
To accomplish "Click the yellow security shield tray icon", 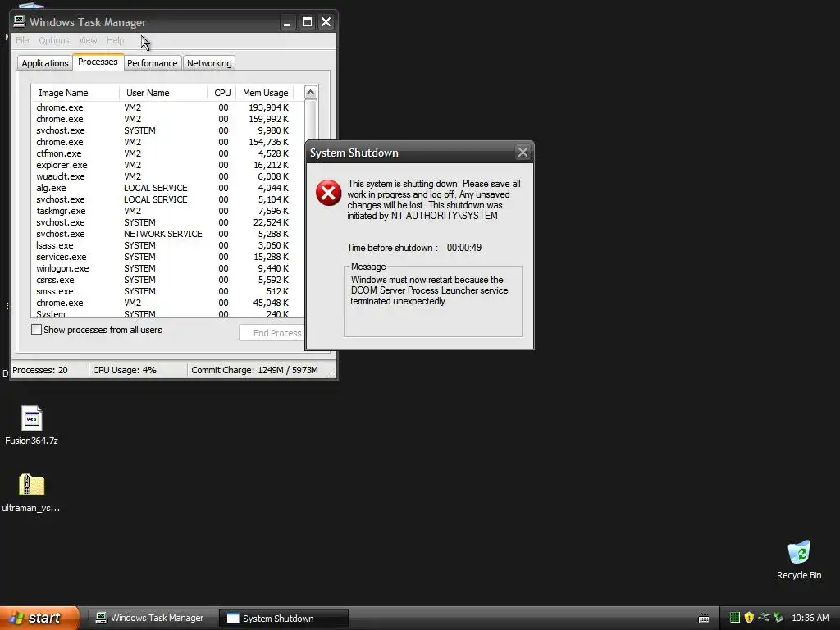I will (749, 618).
